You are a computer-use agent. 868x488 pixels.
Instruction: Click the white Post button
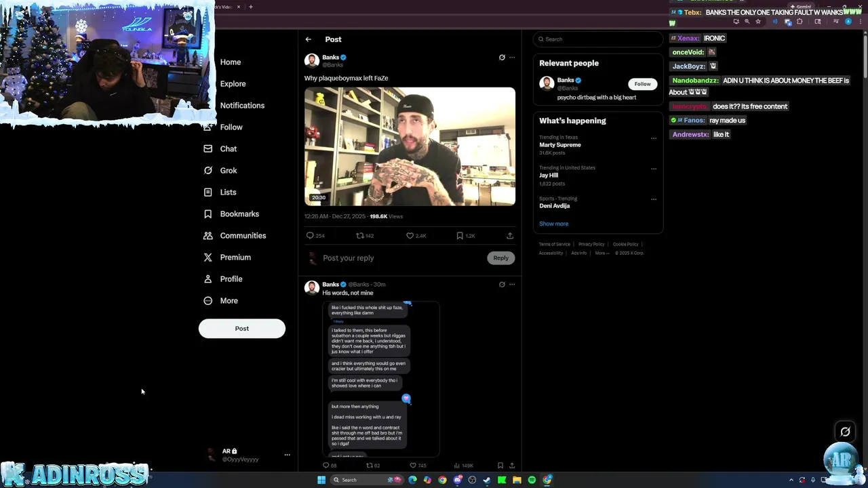pyautogui.click(x=241, y=329)
